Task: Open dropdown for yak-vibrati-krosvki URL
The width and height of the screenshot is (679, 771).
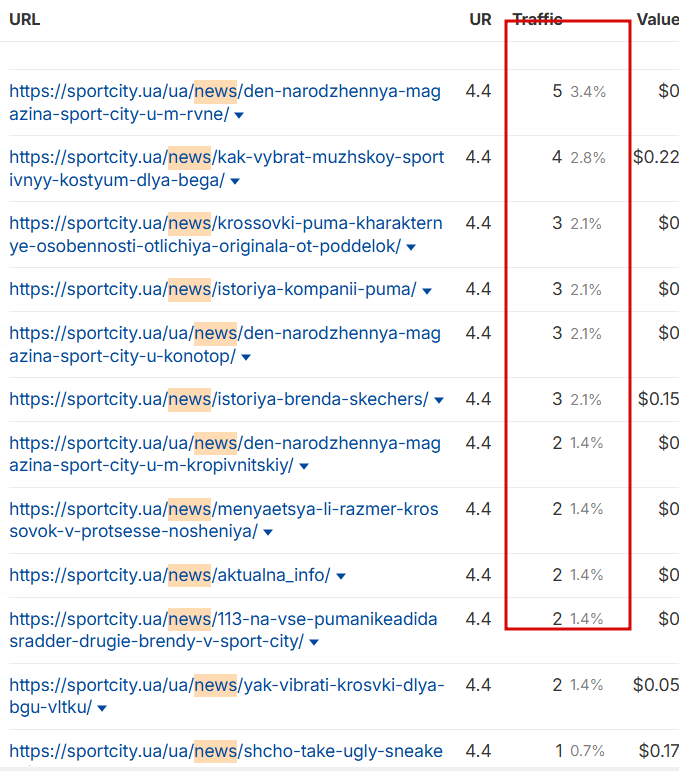Action: coord(102,709)
